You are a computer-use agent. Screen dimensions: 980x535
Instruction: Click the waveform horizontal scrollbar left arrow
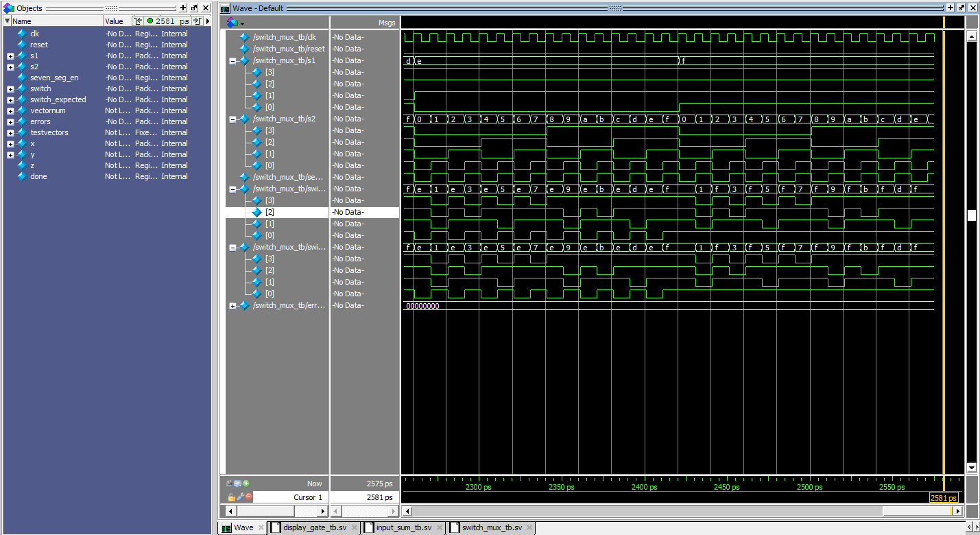point(407,511)
